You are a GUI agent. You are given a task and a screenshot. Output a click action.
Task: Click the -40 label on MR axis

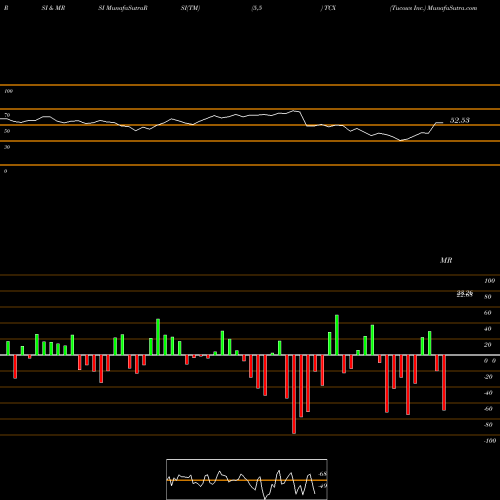pos(488,393)
